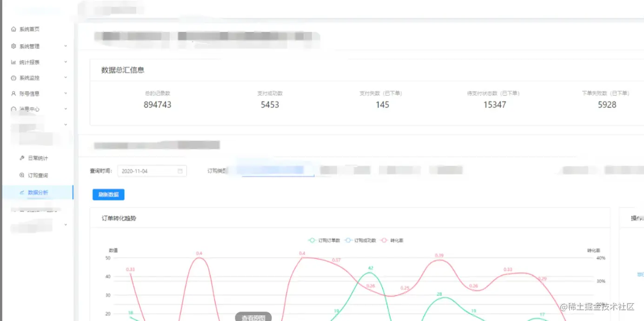Click the value 15347
The width and height of the screenshot is (644, 321).
[495, 105]
